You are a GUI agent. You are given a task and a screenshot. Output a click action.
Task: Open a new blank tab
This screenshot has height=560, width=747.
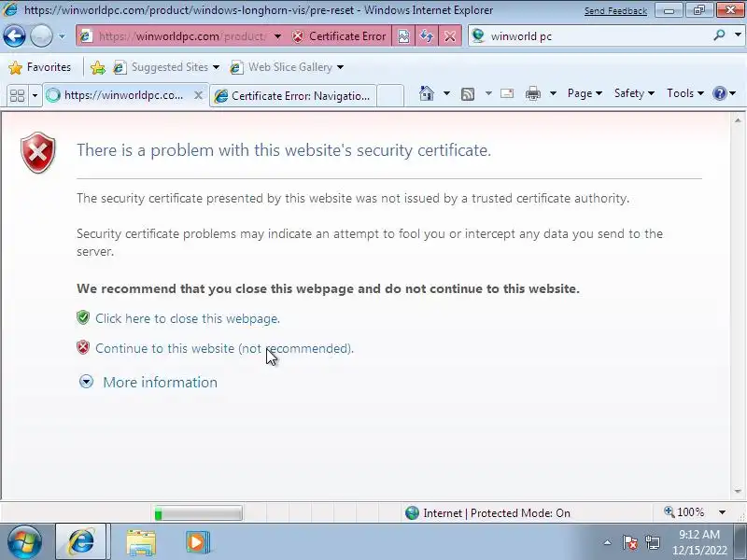[x=390, y=96]
